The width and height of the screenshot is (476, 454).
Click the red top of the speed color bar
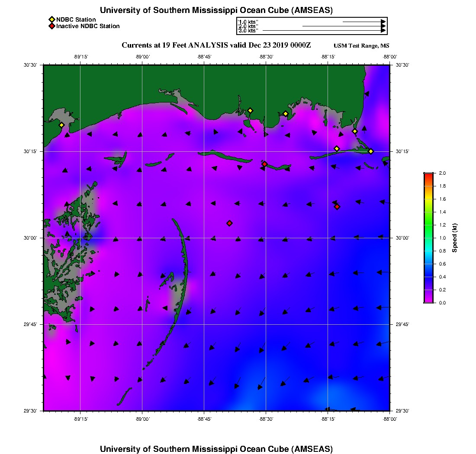(428, 175)
